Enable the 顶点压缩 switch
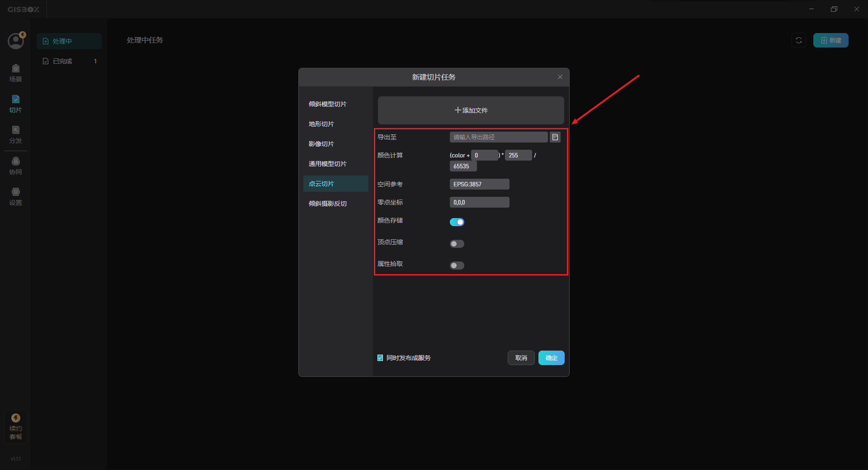Viewport: 868px width, 470px height. coord(457,244)
